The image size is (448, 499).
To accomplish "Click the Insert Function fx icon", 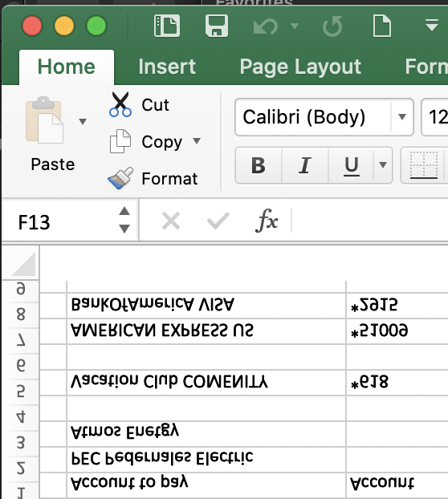I will [x=267, y=221].
